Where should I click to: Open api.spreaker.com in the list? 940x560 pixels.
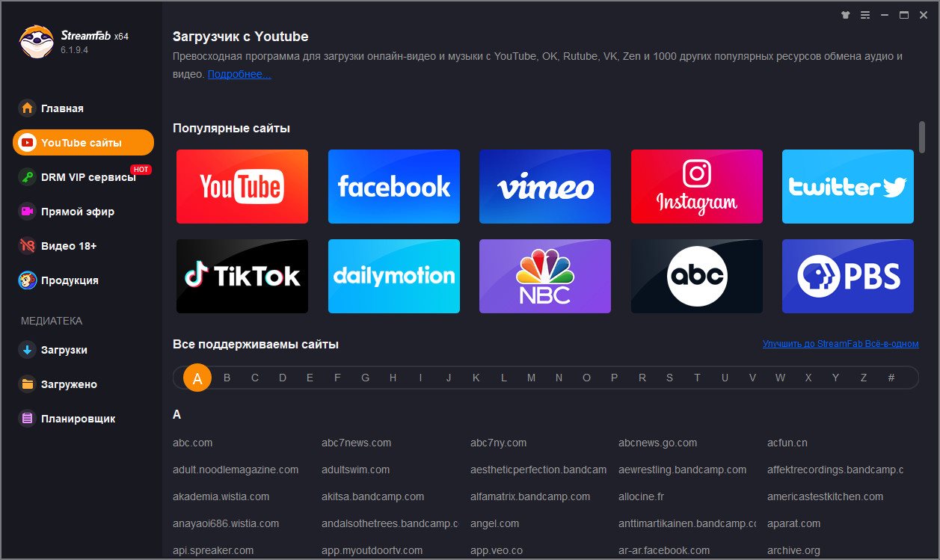point(213,550)
